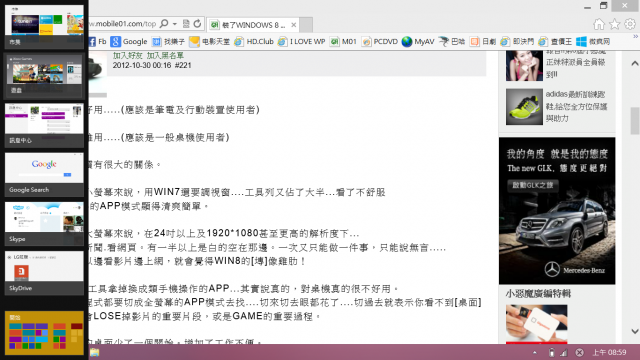Refresh the page with reload icon
This screenshot has height=360, width=640.
198,24
